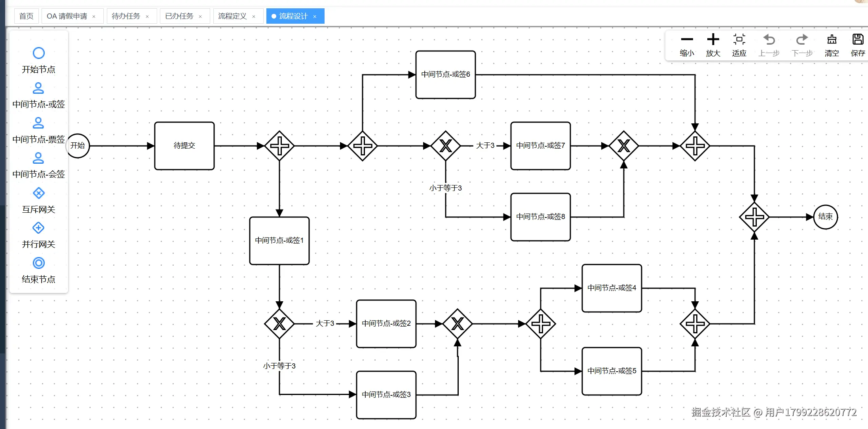This screenshot has width=868, height=429.
Task: Select the 中间节点-或签6 node
Action: (445, 75)
